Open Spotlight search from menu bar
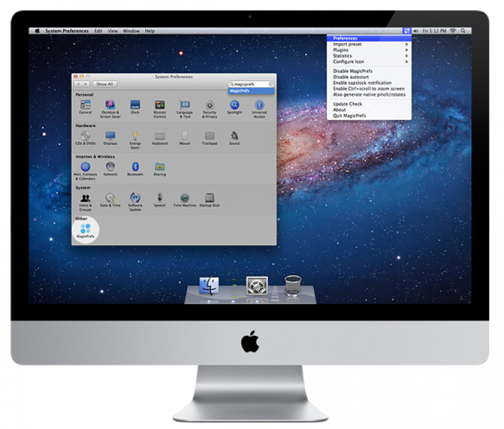The image size is (504, 429). tap(463, 31)
